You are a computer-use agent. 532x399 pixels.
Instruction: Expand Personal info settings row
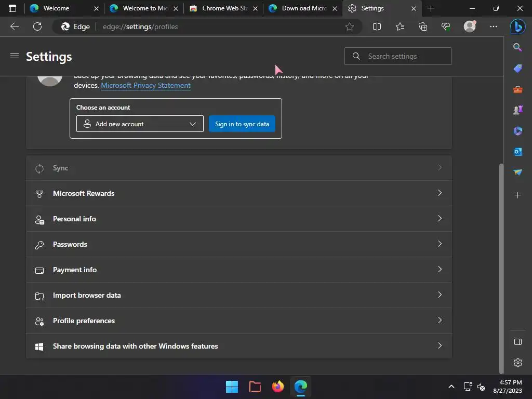(x=239, y=219)
